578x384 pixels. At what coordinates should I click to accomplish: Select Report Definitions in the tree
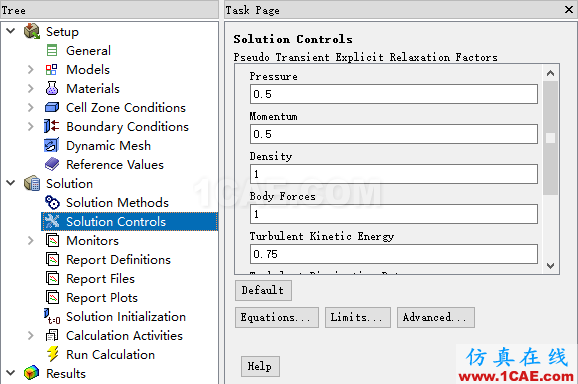[118, 260]
